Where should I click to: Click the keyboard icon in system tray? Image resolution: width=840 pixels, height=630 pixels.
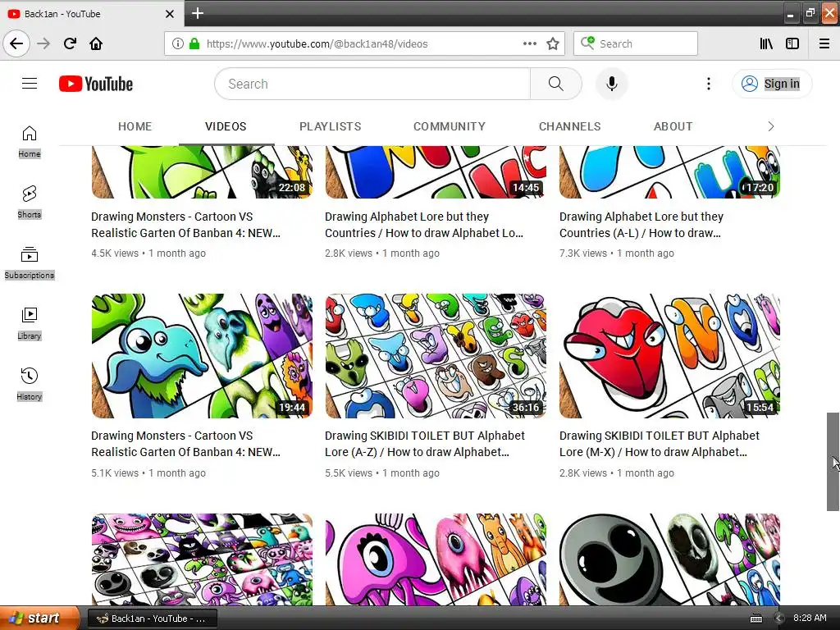pyautogui.click(x=756, y=619)
